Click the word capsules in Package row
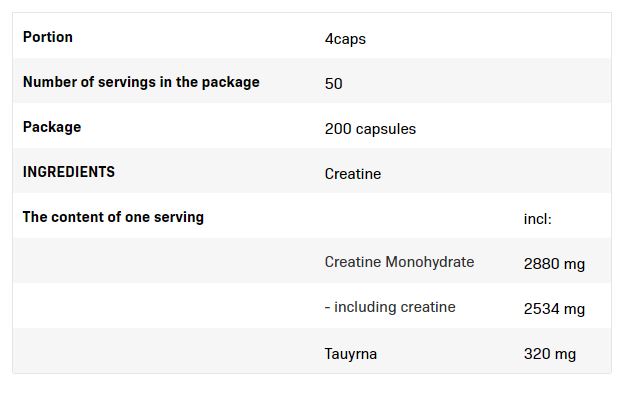644x401 pixels. click(386, 129)
